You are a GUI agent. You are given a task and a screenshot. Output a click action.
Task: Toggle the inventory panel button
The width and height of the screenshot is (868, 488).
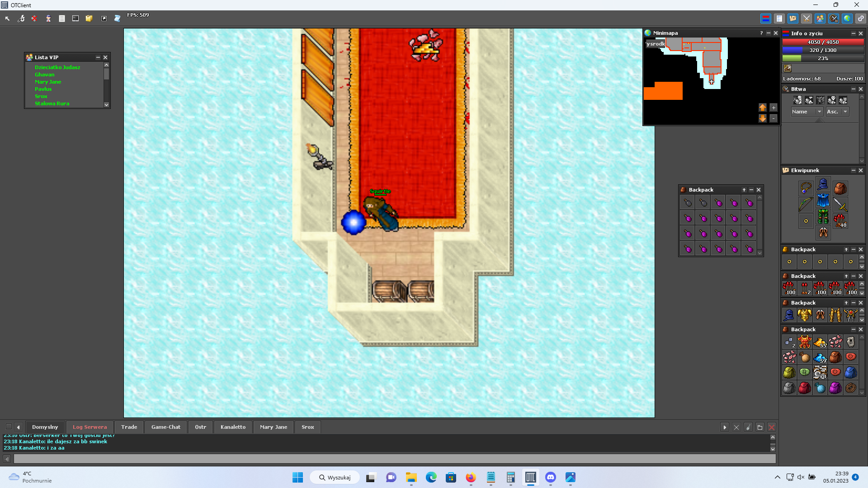(793, 19)
